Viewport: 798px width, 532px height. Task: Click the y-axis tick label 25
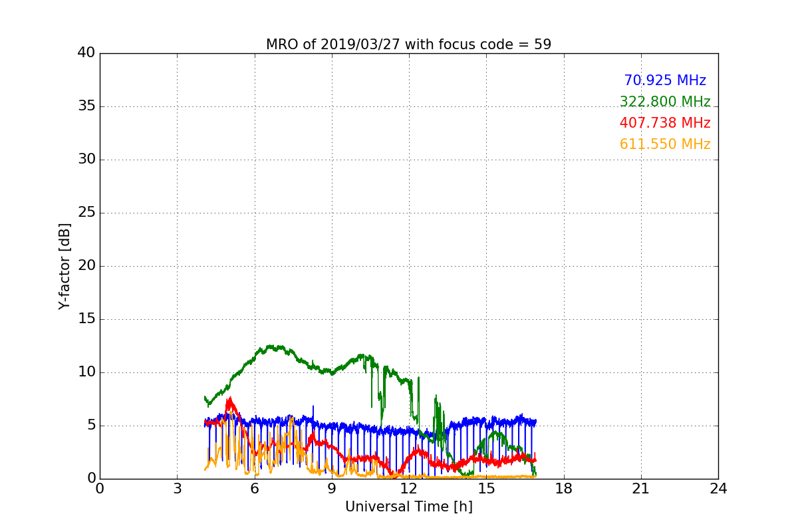coord(86,213)
